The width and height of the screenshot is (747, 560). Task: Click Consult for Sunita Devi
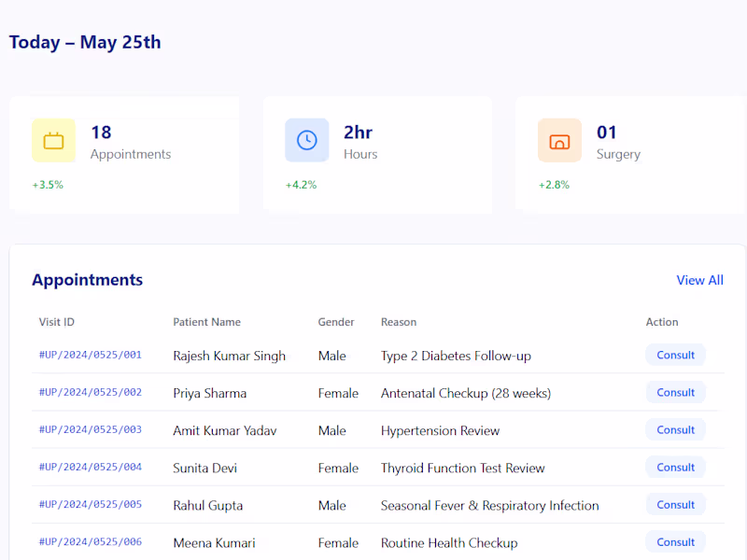(x=675, y=467)
